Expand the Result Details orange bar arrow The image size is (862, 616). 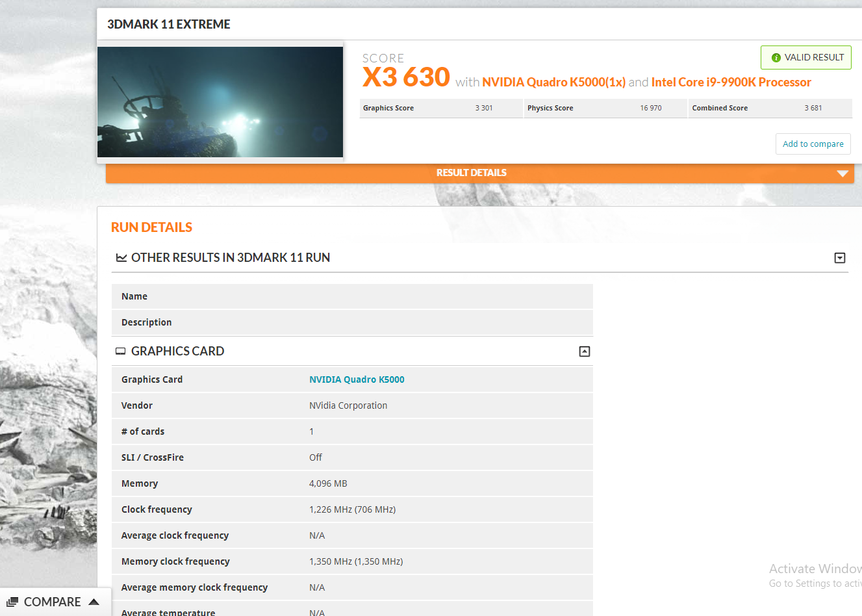pos(843,173)
